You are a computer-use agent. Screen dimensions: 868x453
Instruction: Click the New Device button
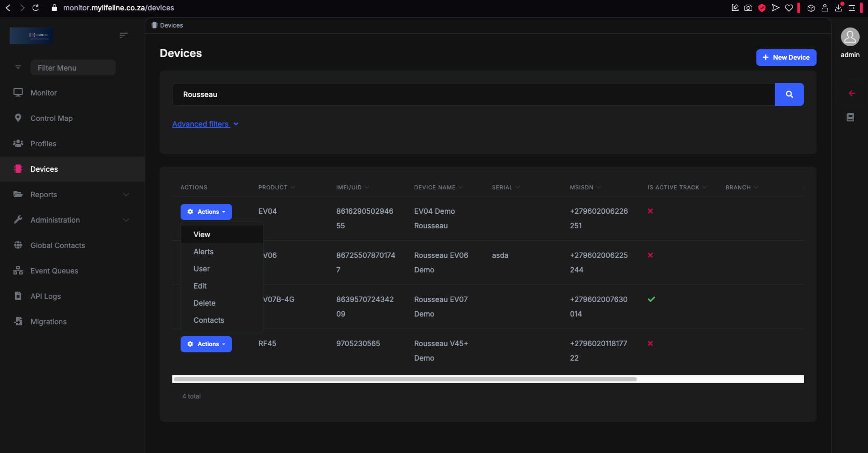[785, 58]
